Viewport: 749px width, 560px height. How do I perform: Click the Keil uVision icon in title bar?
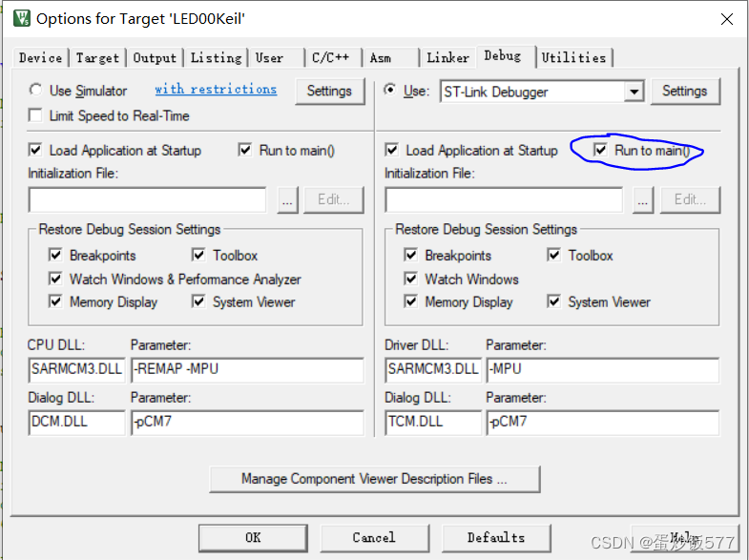tap(22, 19)
